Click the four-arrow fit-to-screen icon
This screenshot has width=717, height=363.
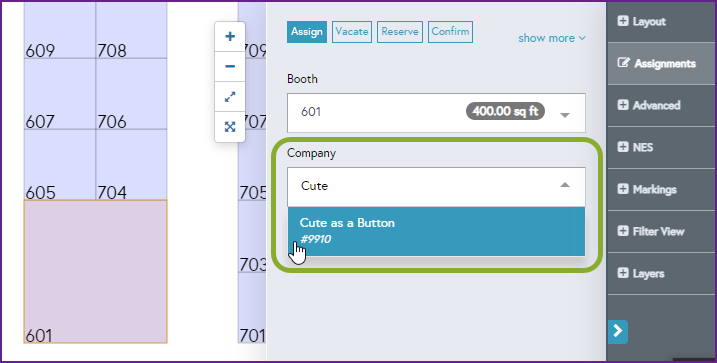point(230,127)
